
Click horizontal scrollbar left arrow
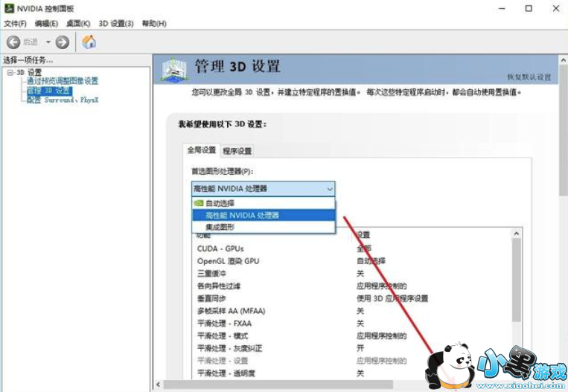[x=158, y=384]
